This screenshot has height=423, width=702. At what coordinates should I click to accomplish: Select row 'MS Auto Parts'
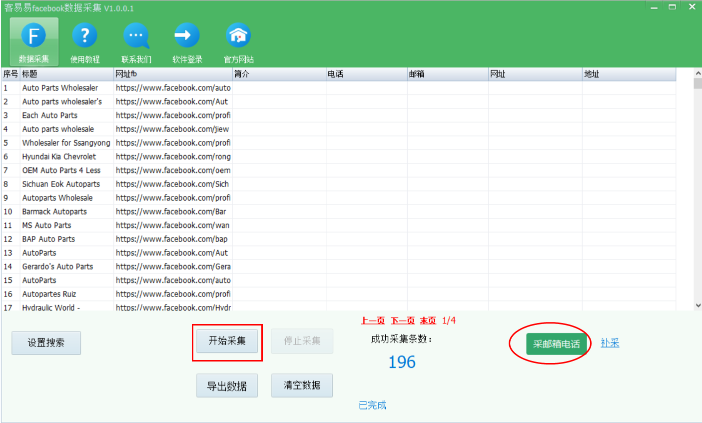338,225
